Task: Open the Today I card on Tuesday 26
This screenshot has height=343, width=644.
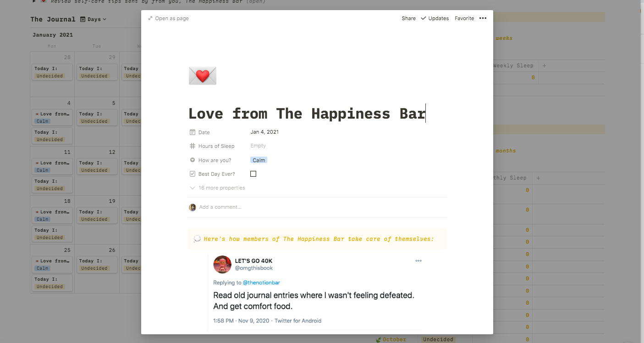Action: (x=97, y=264)
